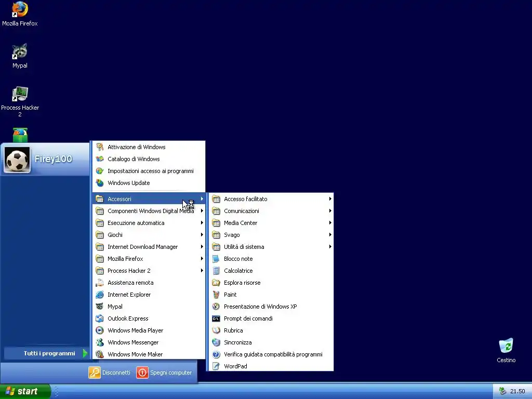Click the Attivazione di Windows keys icon
Screen dimensions: 532x399
tap(99, 147)
